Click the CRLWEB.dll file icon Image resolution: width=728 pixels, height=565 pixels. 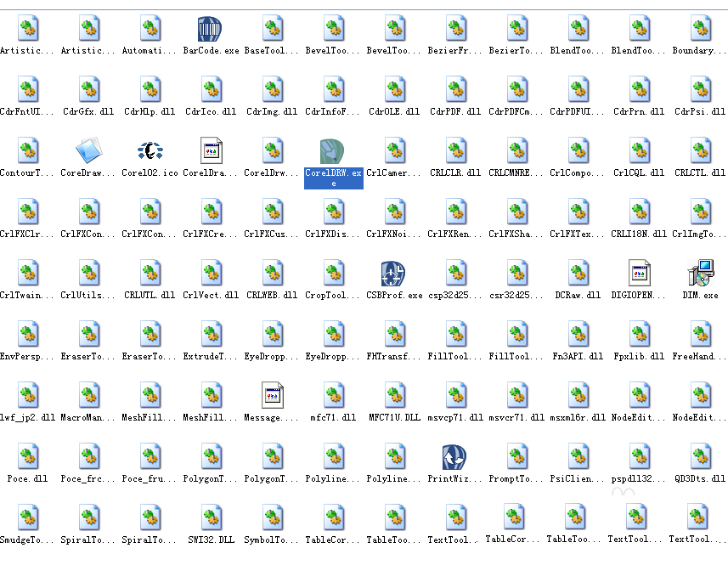pos(273,273)
